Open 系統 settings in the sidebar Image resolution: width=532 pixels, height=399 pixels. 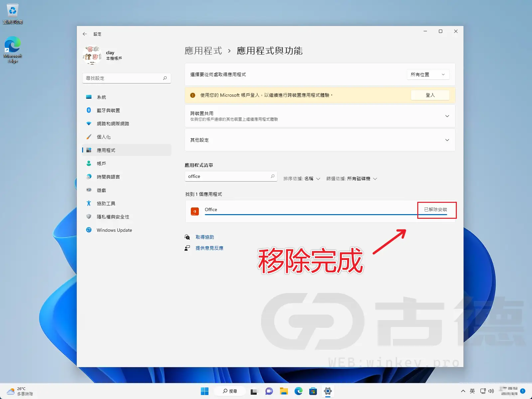(x=101, y=97)
